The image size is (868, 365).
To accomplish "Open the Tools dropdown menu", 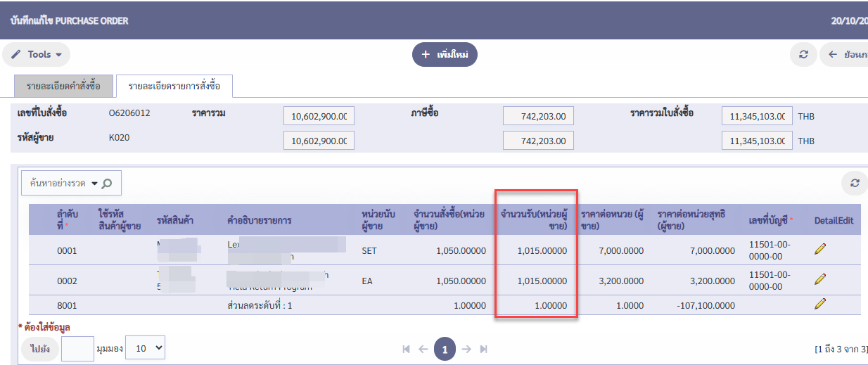I will pyautogui.click(x=37, y=54).
